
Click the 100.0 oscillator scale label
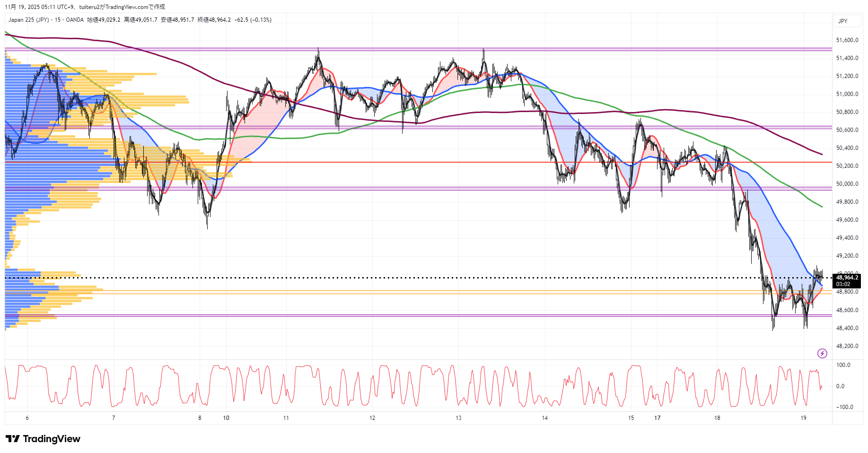click(843, 365)
